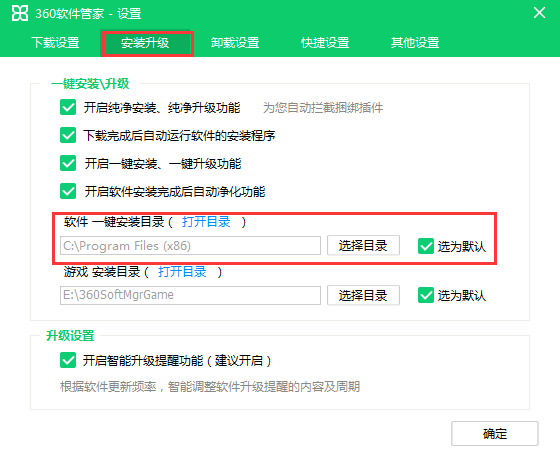Toggle 开启纯净安装、纯净升级功能 checkbox
The height and width of the screenshot is (460, 560).
pos(68,108)
